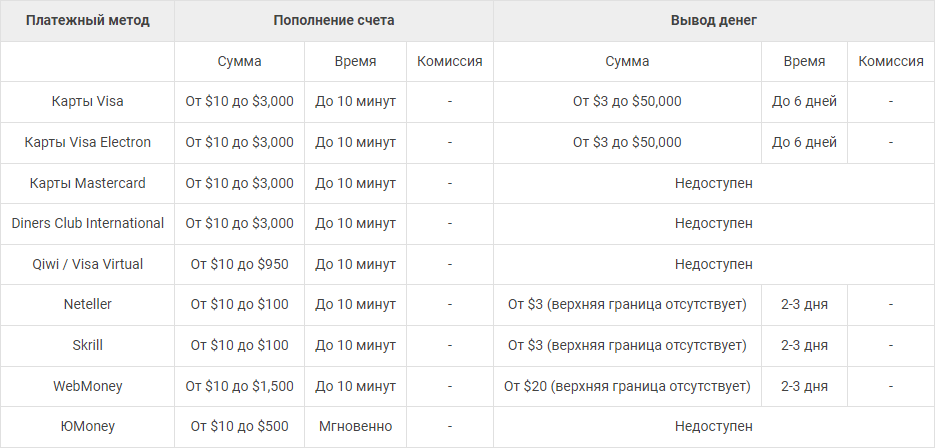Click the WebMoney payment method cell

coord(87,387)
